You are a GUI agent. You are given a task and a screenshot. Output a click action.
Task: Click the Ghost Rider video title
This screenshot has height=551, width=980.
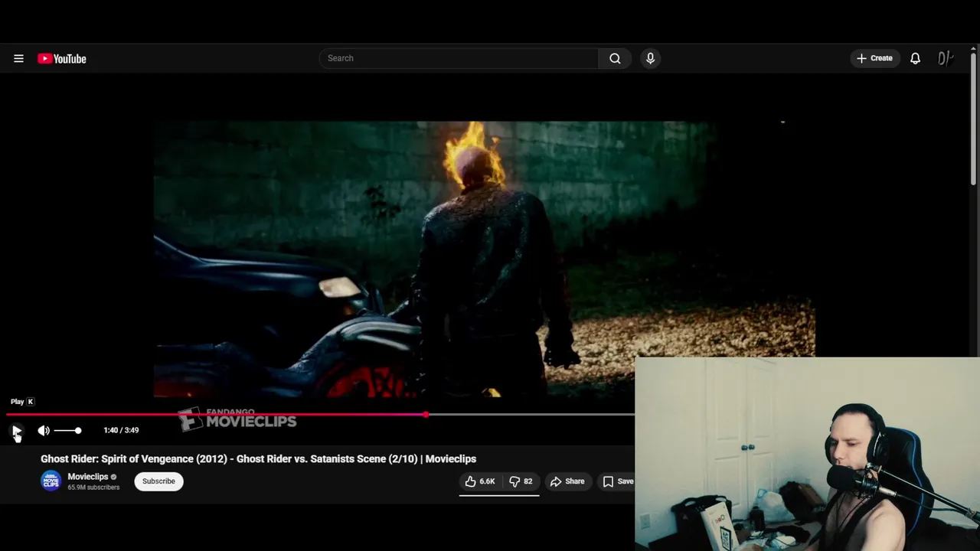258,458
